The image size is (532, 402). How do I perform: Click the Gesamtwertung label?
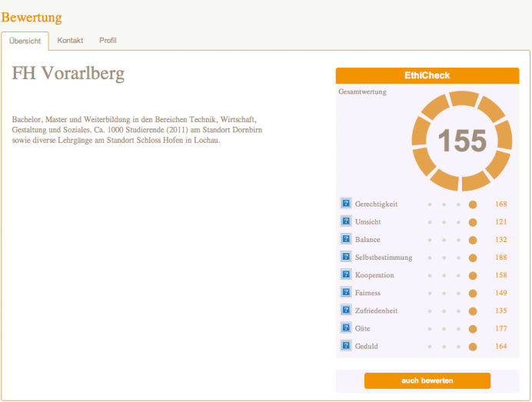click(362, 91)
